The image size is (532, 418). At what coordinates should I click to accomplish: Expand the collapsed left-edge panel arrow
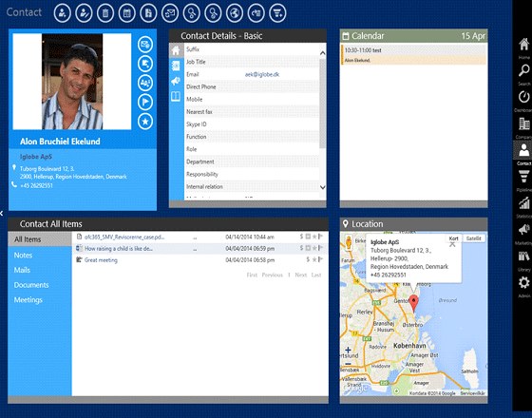pyautogui.click(x=2, y=213)
